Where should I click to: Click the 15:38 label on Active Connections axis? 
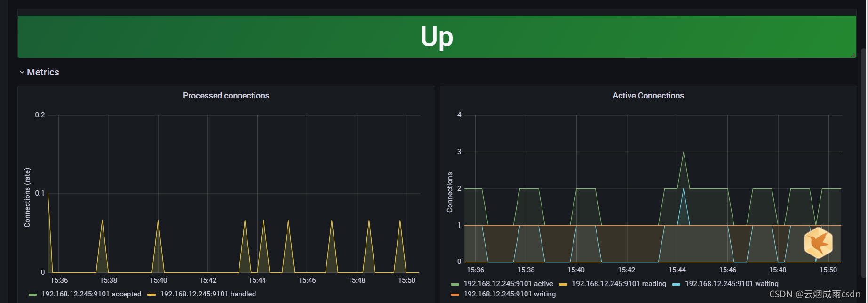(x=526, y=270)
